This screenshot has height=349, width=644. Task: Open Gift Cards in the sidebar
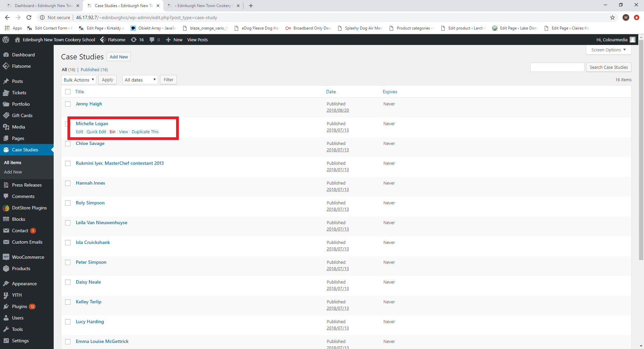[x=22, y=115]
